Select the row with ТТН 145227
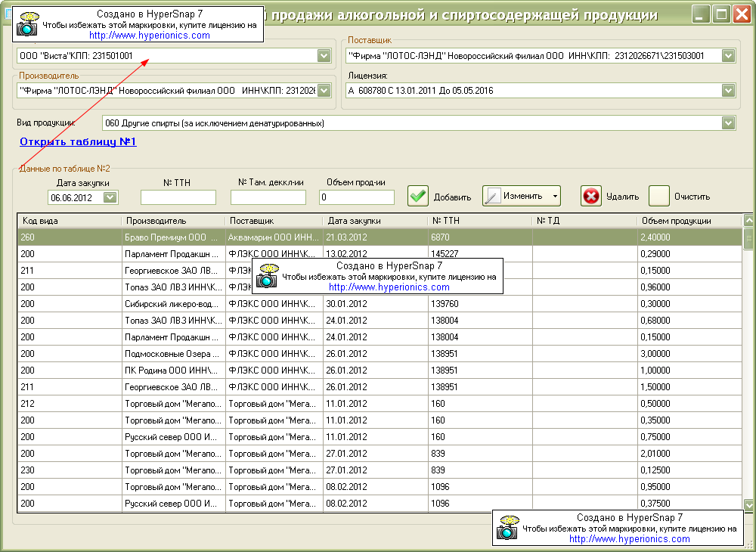This screenshot has height=552, width=756. 454,254
